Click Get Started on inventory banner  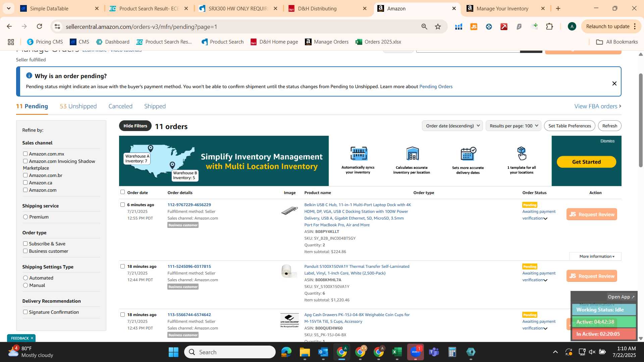tap(586, 162)
